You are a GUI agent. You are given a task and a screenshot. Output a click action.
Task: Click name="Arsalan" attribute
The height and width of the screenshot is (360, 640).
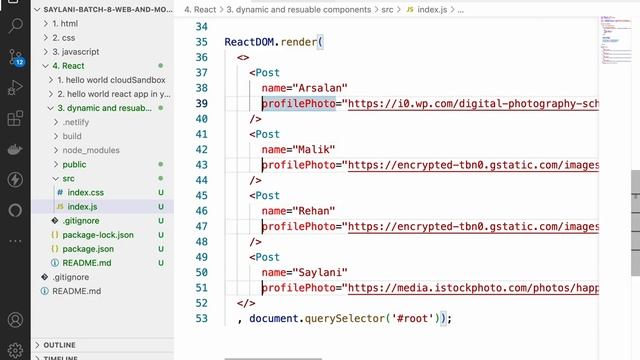(304, 88)
